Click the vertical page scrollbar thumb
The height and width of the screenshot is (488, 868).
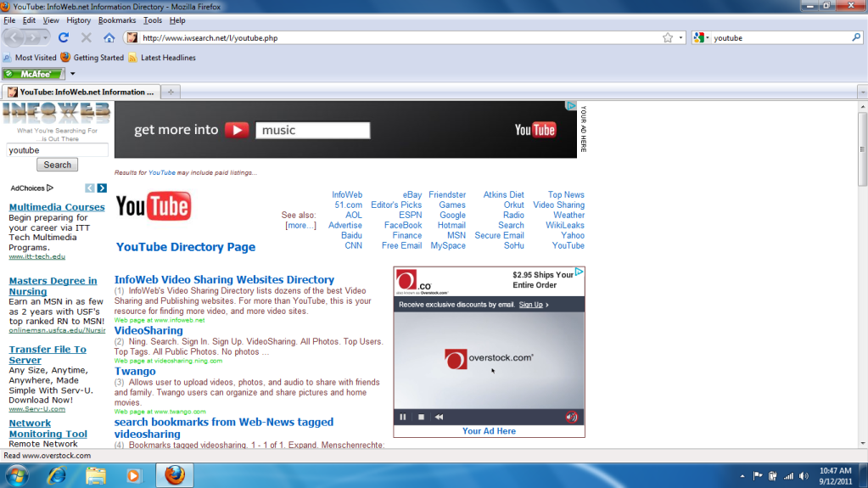tap(862, 149)
